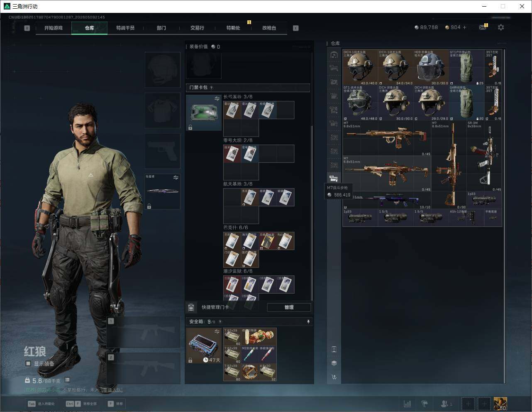
Task: Select the H09 riot helmet
Action: tap(431, 68)
